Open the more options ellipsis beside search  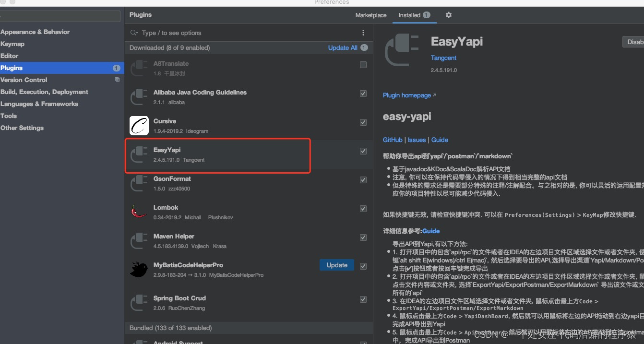tap(363, 33)
